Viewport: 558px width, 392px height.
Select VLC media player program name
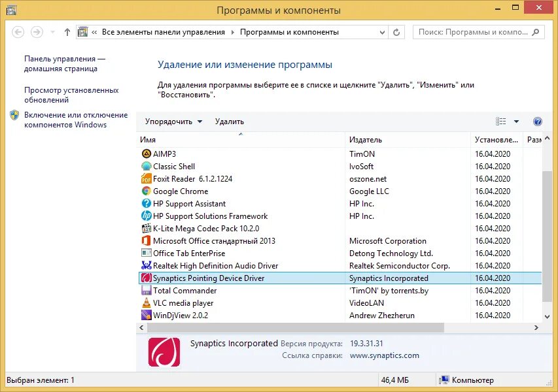pyautogui.click(x=183, y=302)
